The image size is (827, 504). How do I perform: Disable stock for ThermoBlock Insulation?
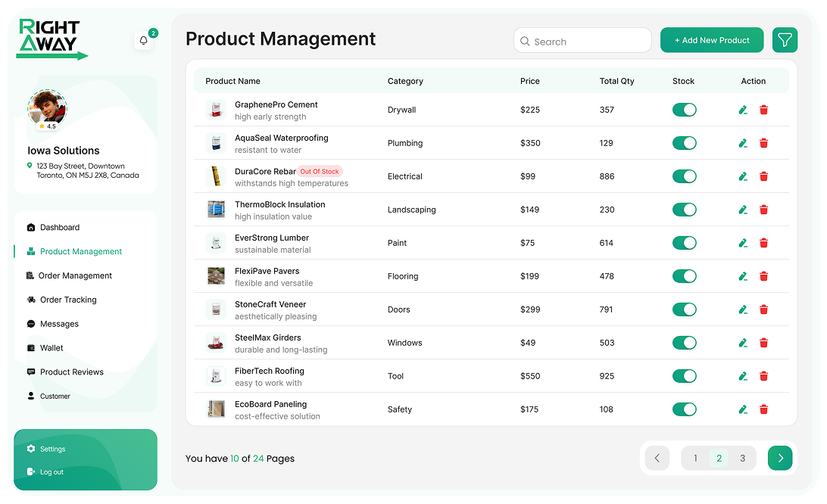pyautogui.click(x=684, y=210)
